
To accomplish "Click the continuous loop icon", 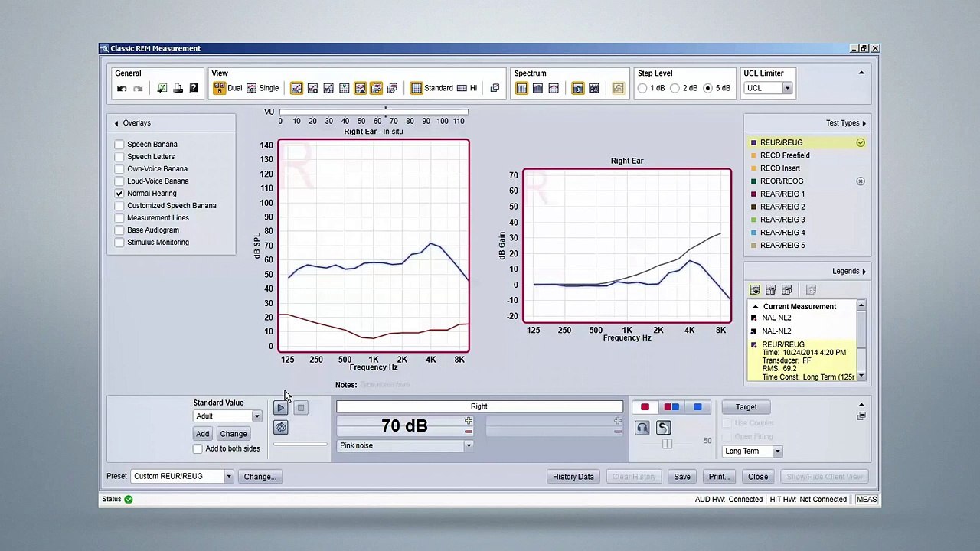I will tap(280, 428).
